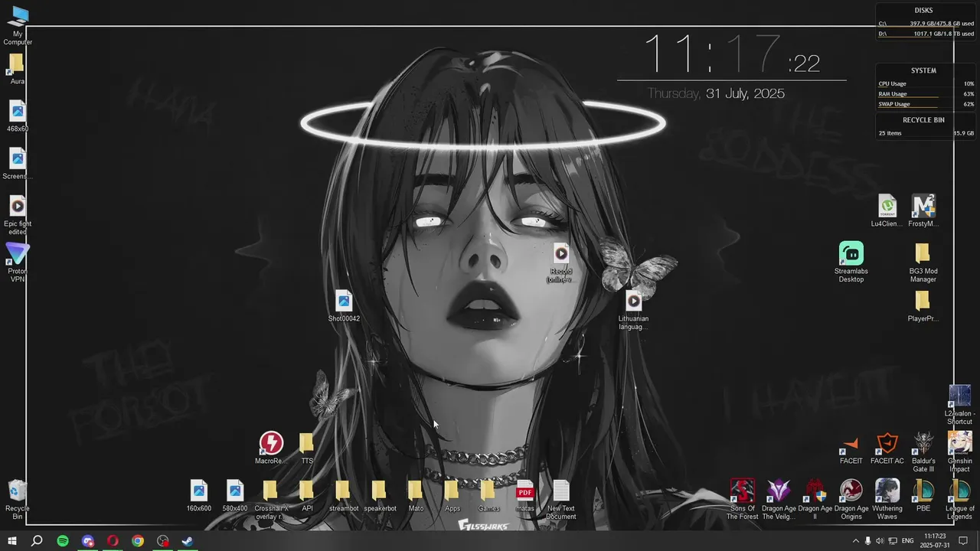Click the CPU Usage widget row
This screenshot has width=980, height=551.
[926, 84]
